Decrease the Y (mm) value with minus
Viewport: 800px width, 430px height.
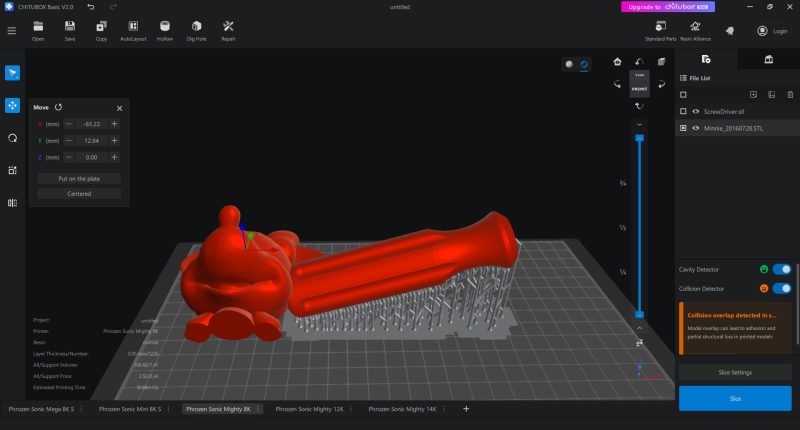(x=69, y=141)
